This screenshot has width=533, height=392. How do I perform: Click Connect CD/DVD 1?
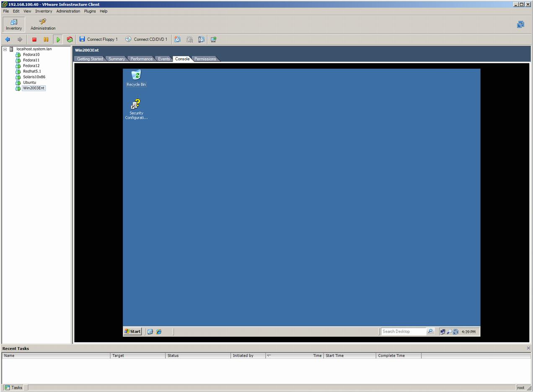tap(146, 39)
